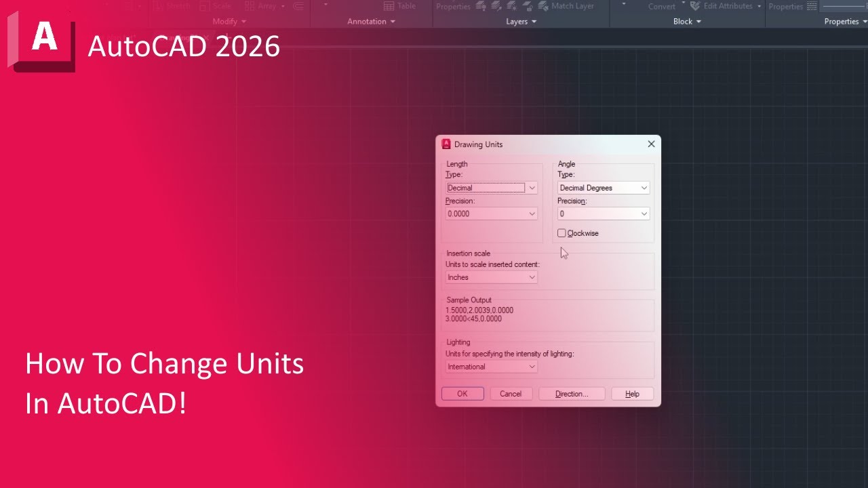Image resolution: width=868 pixels, height=488 pixels.
Task: Click the Scale tool in Modify panel
Action: pyautogui.click(x=215, y=6)
